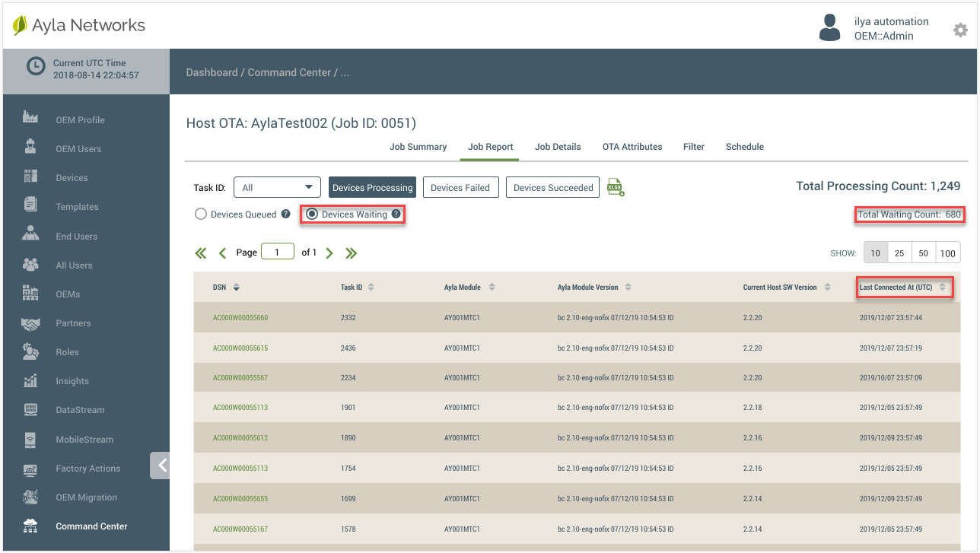Click the OEM Migration icon
The height and width of the screenshot is (553, 980).
coord(30,497)
